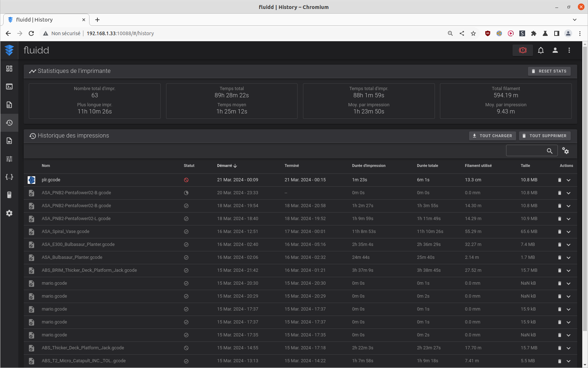Open the fluidd top-bar kebab menu

pyautogui.click(x=569, y=50)
